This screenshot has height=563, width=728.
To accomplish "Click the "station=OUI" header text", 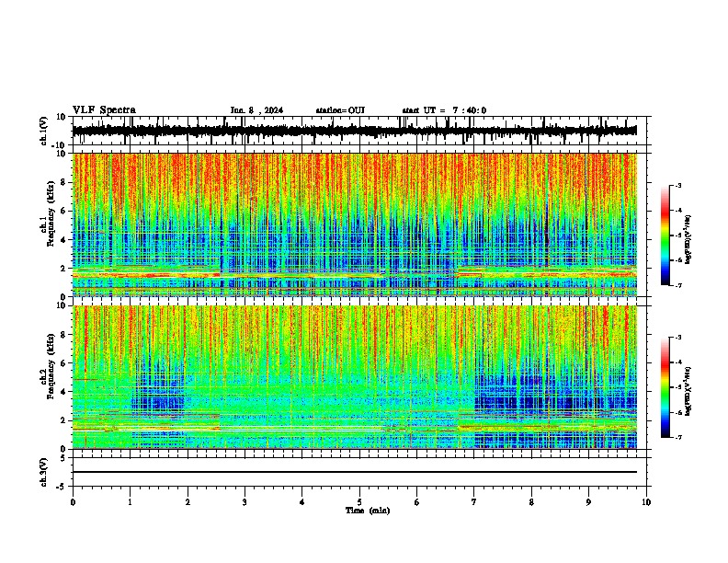I will point(340,110).
